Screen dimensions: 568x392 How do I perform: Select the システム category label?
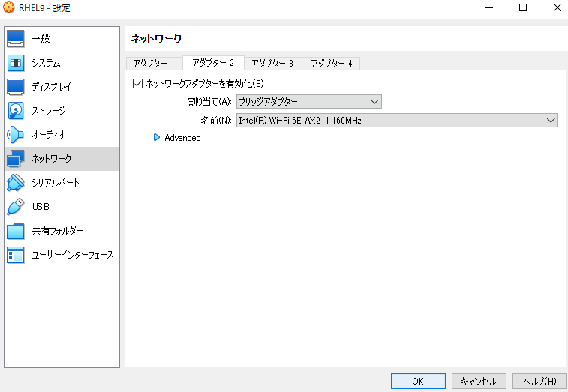pyautogui.click(x=46, y=63)
